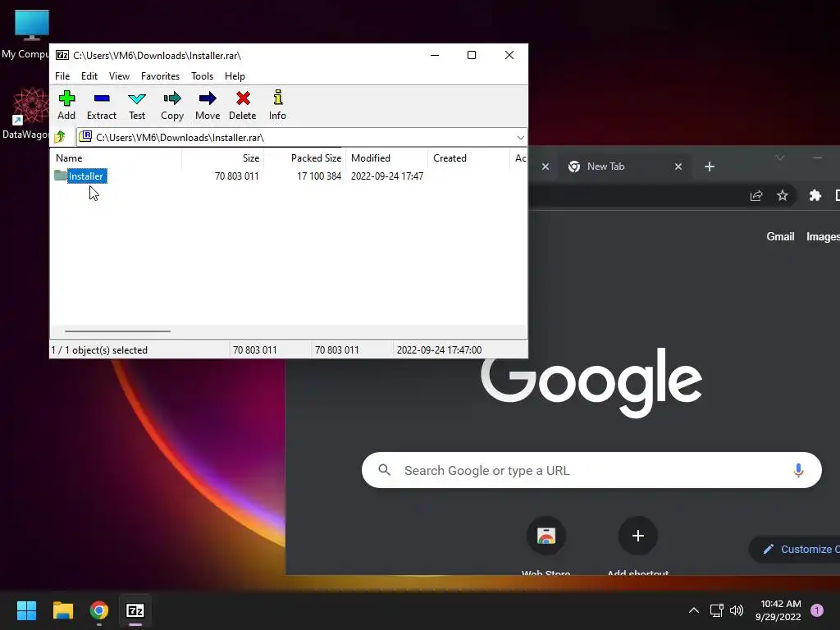Click the modified date 2022-09-24 17:47

387,176
